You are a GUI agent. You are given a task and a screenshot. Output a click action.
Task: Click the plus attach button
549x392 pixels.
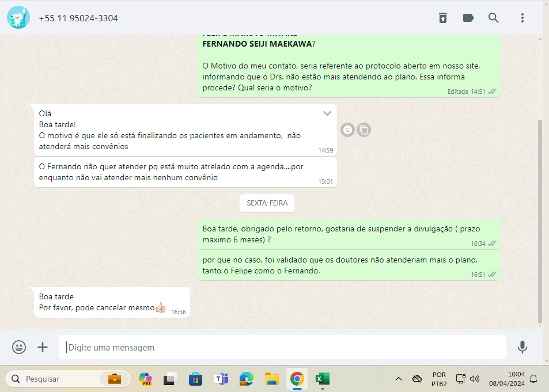pyautogui.click(x=43, y=347)
